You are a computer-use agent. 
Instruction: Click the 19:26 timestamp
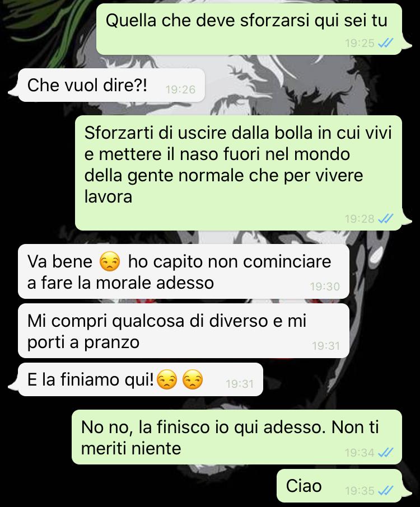180,89
